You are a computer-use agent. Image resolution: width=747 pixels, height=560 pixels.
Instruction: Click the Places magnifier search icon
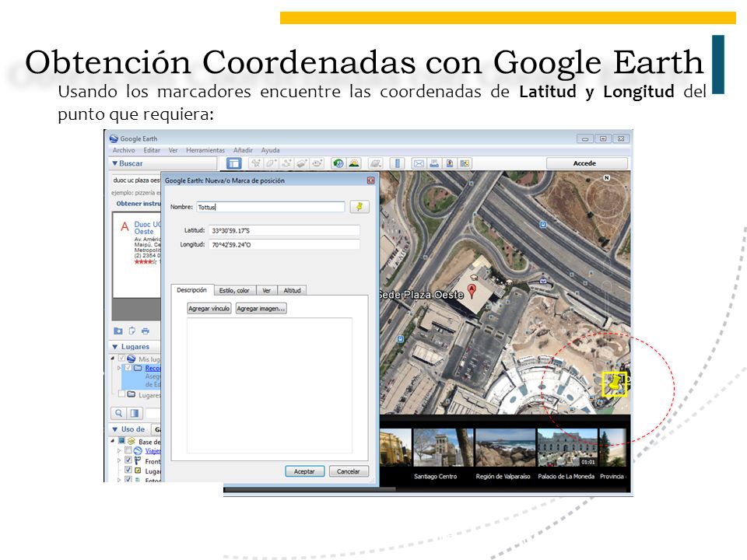118,413
